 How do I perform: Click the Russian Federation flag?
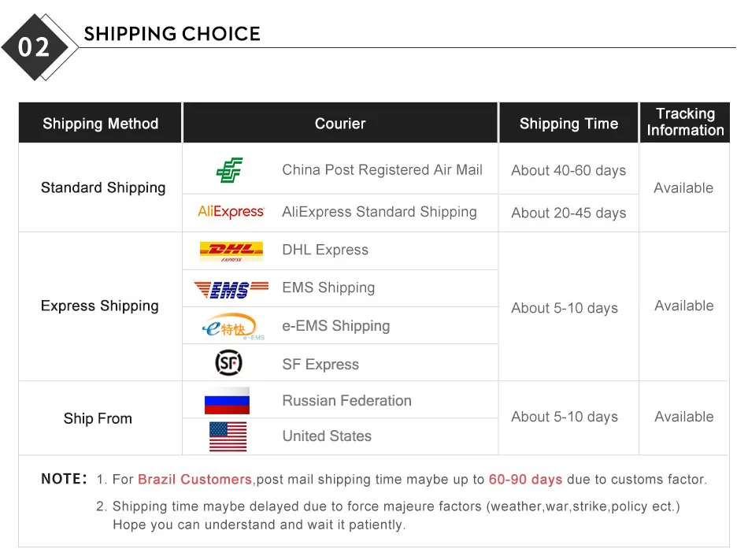click(227, 401)
